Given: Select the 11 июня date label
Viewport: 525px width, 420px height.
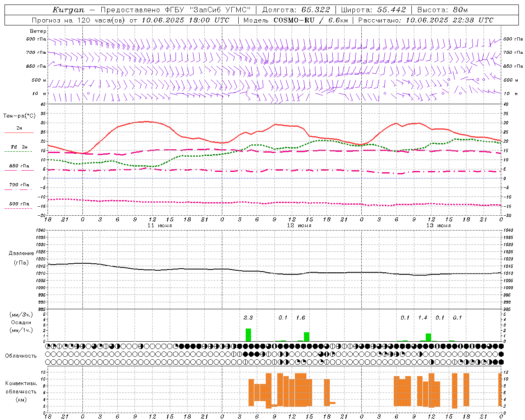Looking at the screenshot, I should [x=160, y=226].
